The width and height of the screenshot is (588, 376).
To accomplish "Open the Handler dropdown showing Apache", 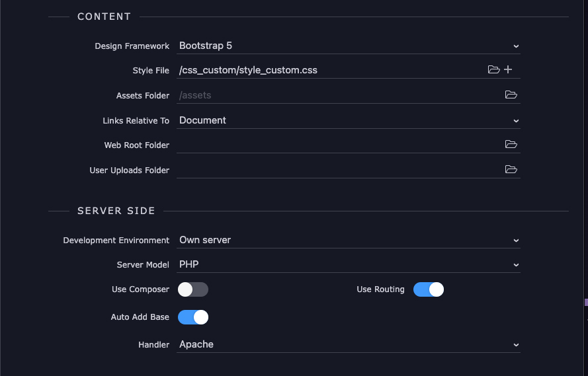I will click(x=348, y=344).
